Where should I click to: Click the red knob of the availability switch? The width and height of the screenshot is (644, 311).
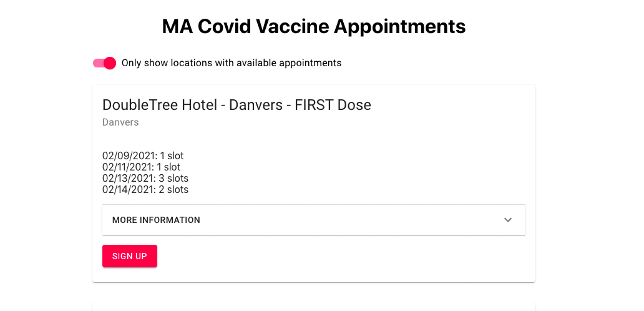click(110, 63)
